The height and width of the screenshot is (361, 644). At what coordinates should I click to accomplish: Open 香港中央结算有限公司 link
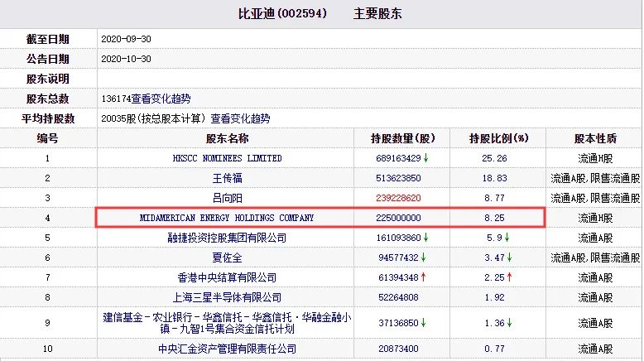pyautogui.click(x=227, y=277)
